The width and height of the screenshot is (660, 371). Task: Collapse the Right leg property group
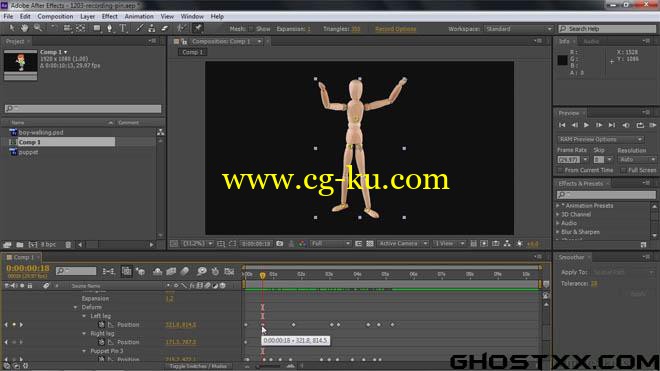[x=84, y=334]
